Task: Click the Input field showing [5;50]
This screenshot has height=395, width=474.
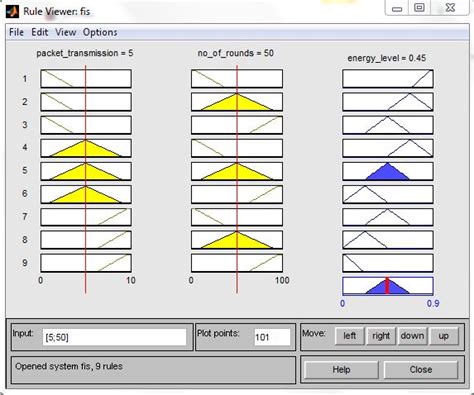Action: [114, 337]
